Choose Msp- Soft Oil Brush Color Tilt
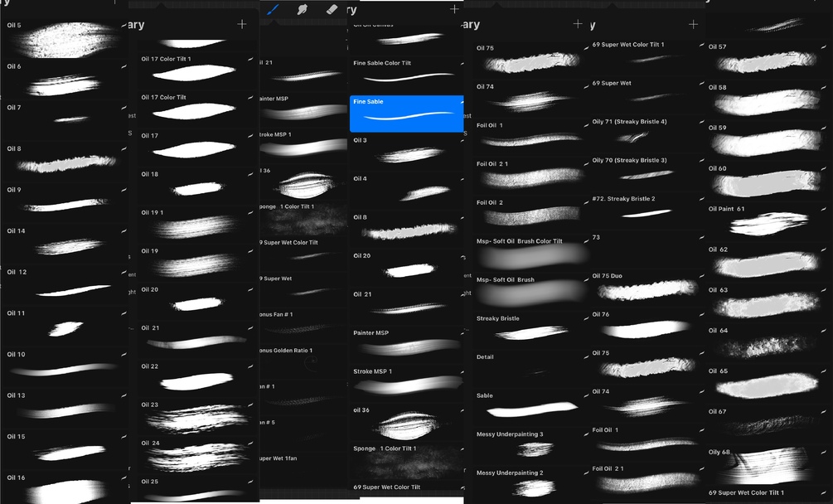This screenshot has height=504, width=833. point(531,254)
